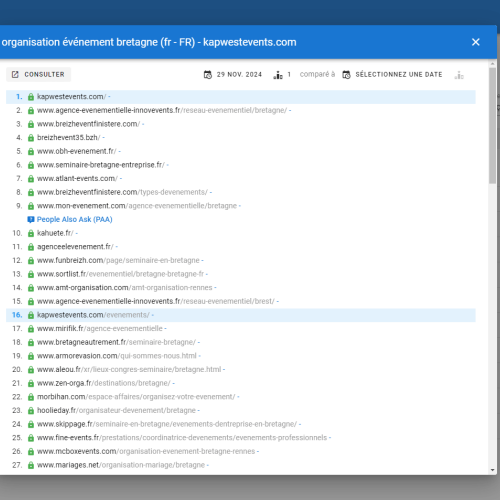Viewport: 500px width, 500px height.
Task: Select highlighted result 16 kapwestevents.com/evenements/
Action: pyautogui.click(x=241, y=315)
